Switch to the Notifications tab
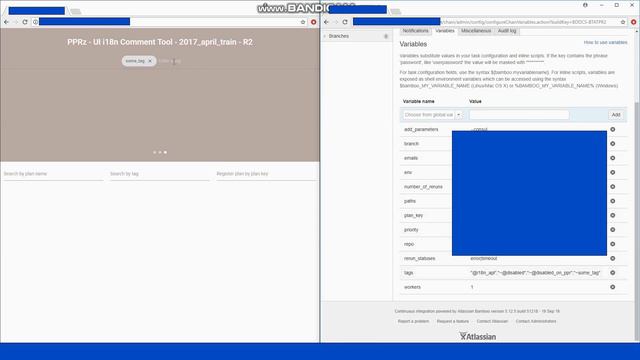Viewport: 640px width, 360px height. pos(415,31)
